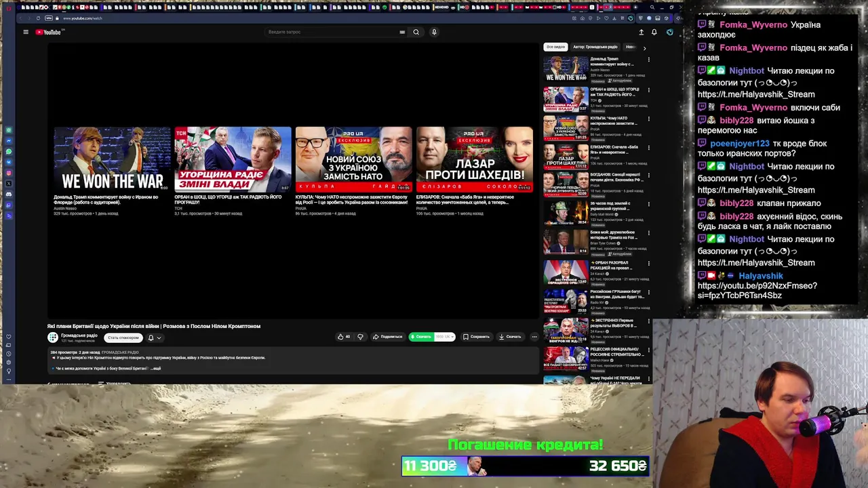
Task: Toggle channel notification bell next to sponsor
Action: tap(151, 338)
